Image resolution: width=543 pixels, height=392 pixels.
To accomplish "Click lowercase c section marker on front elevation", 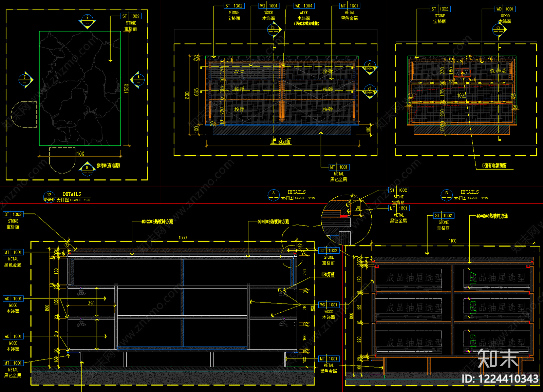I will (370, 67).
